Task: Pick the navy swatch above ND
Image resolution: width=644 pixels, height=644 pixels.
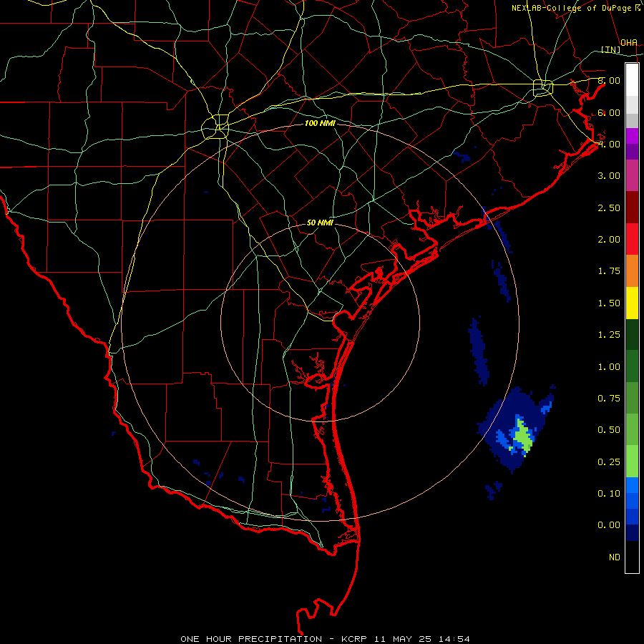Action: [x=632, y=532]
